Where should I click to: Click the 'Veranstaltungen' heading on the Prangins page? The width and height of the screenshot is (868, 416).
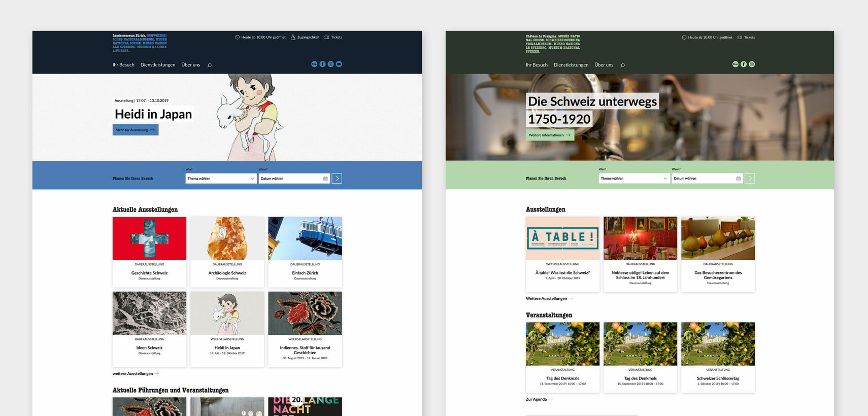point(549,315)
